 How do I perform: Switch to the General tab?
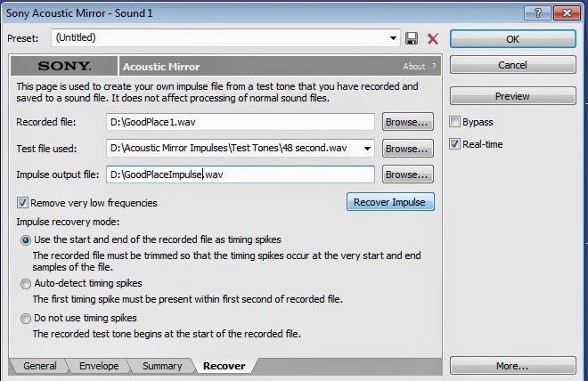pos(40,366)
